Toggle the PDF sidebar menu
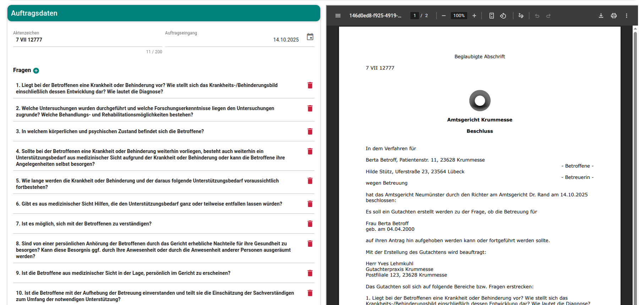 point(338,16)
